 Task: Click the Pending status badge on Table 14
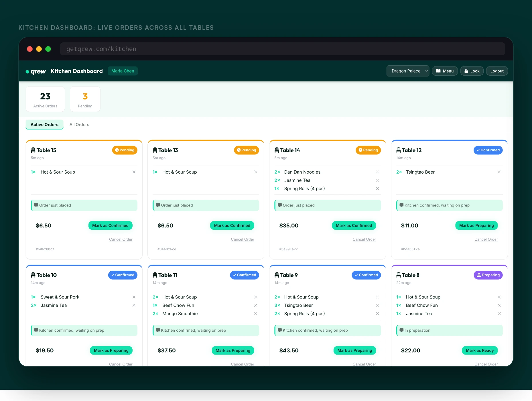(x=368, y=150)
